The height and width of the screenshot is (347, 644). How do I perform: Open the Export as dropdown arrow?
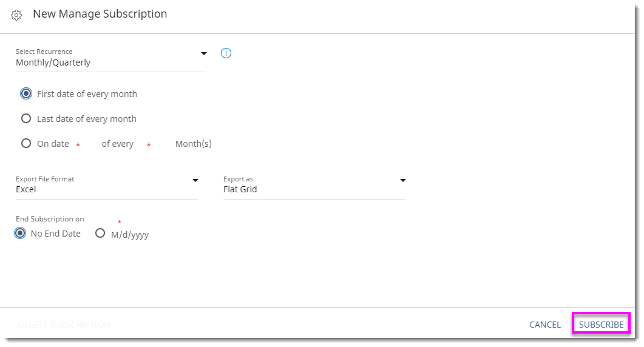[402, 180]
